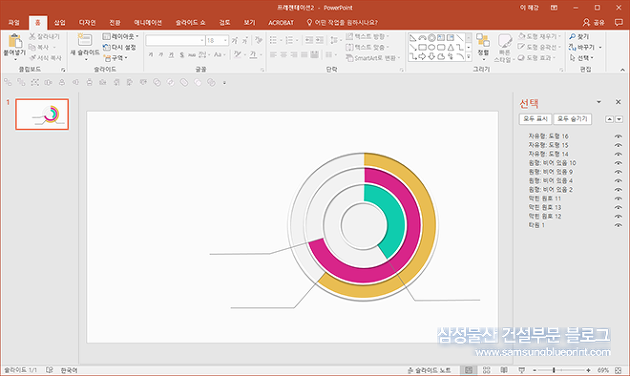Click the reading view icon in status bar

(x=504, y=370)
